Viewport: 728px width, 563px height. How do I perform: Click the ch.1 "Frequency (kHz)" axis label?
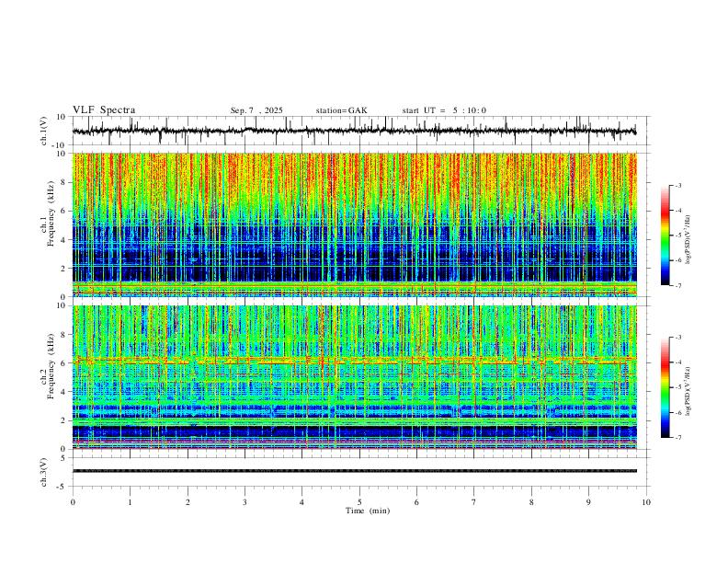(51, 214)
